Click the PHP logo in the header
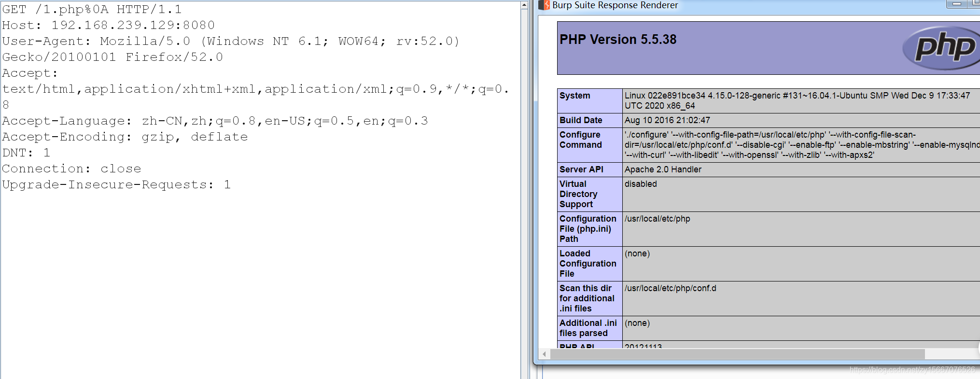Image resolution: width=980 pixels, height=379 pixels. tap(941, 48)
